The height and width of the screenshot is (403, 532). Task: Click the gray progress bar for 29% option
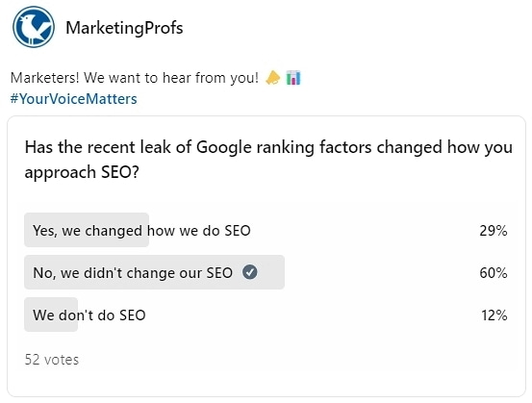pos(87,230)
